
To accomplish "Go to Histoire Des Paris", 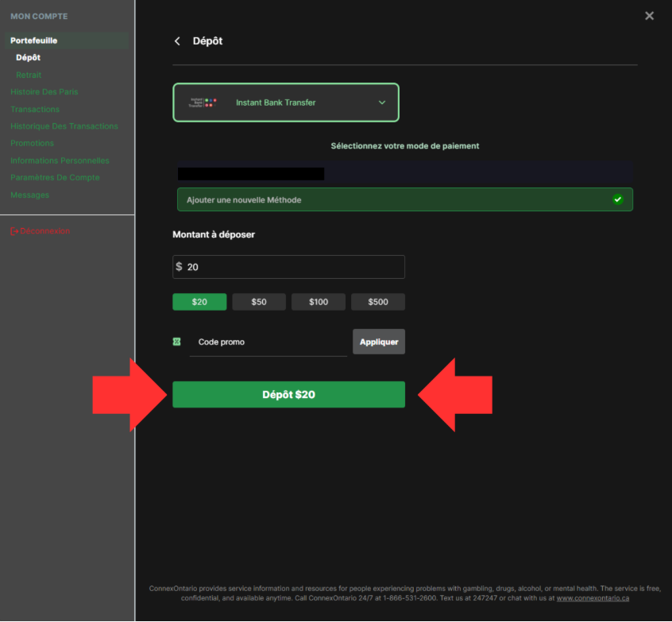I will [x=44, y=92].
